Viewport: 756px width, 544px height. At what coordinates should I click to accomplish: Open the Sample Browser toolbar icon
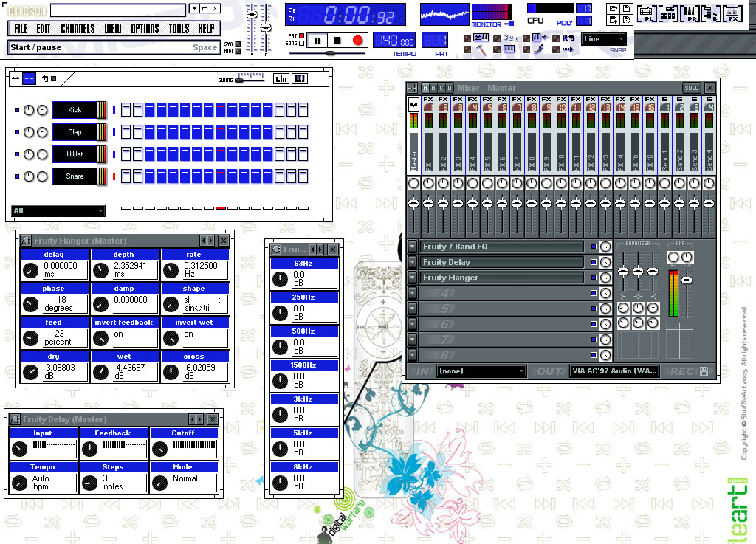pyautogui.click(x=709, y=13)
